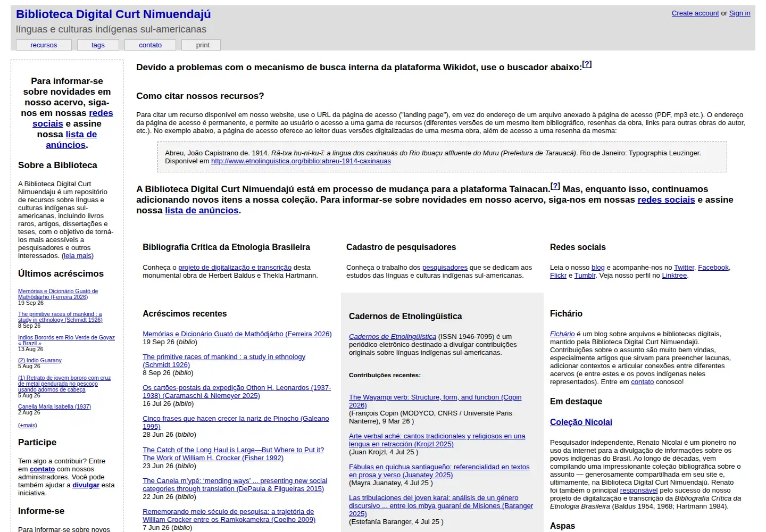766x532 pixels.
Task: Click the Sign in link
Action: pos(739,13)
